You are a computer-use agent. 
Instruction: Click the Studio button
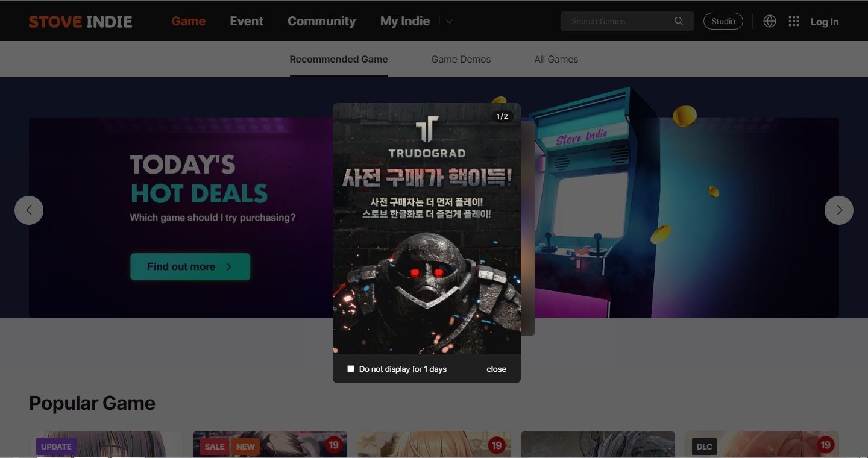[x=723, y=21]
